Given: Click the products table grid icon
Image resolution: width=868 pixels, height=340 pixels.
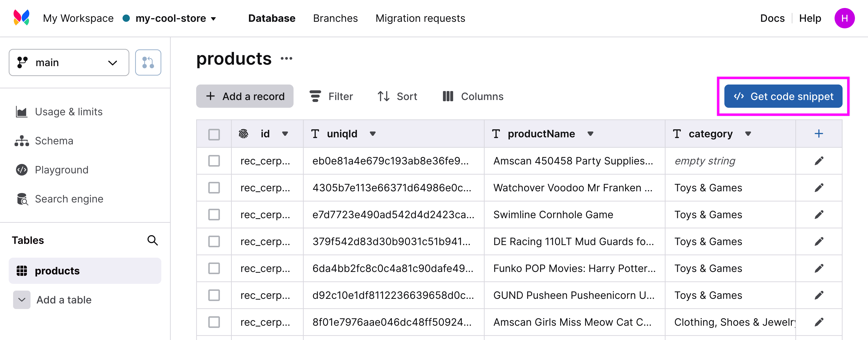Looking at the screenshot, I should pos(22,270).
